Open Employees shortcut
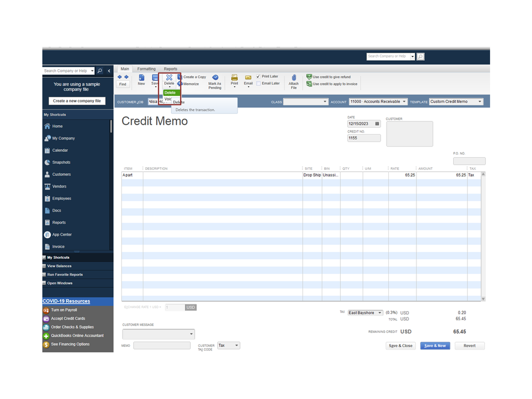 coord(58,199)
